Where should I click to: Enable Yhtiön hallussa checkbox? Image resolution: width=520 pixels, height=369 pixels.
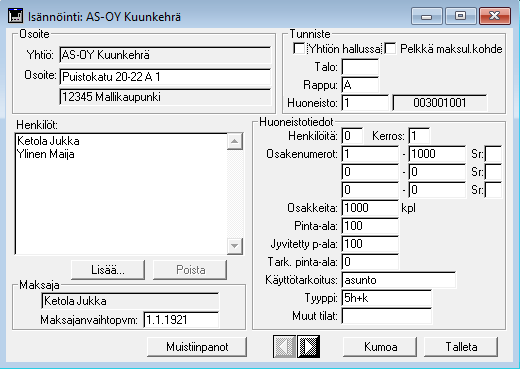point(299,49)
